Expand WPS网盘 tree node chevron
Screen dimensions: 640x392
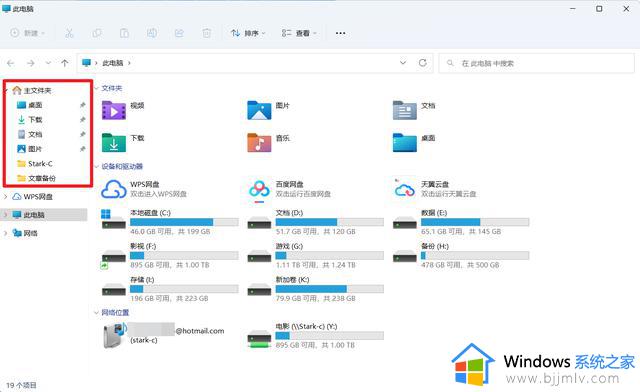6,197
